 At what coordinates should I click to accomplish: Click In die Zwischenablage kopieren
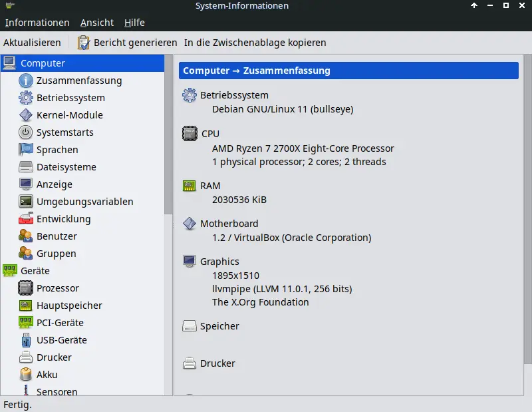tap(255, 43)
